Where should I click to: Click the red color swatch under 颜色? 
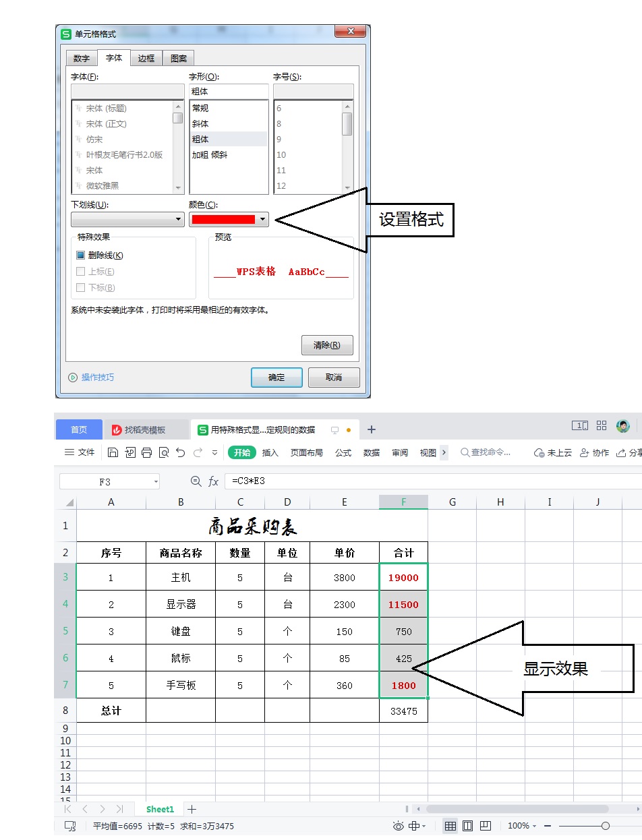click(x=223, y=219)
